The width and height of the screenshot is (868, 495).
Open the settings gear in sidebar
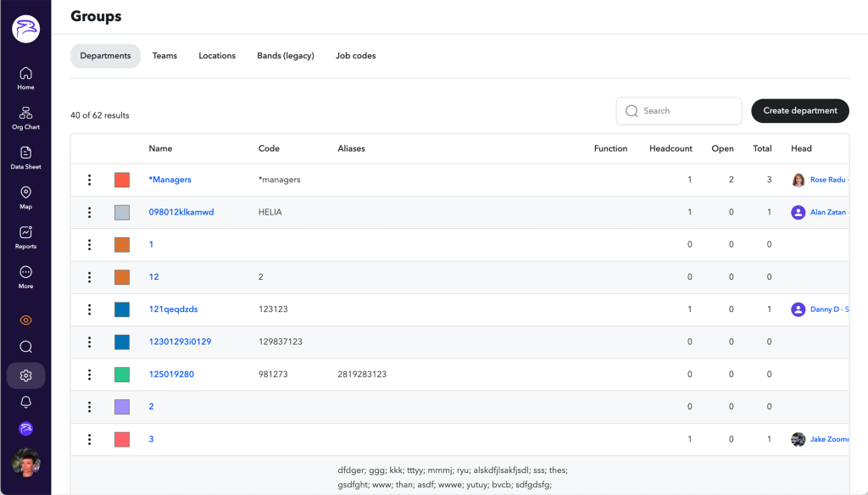[25, 375]
